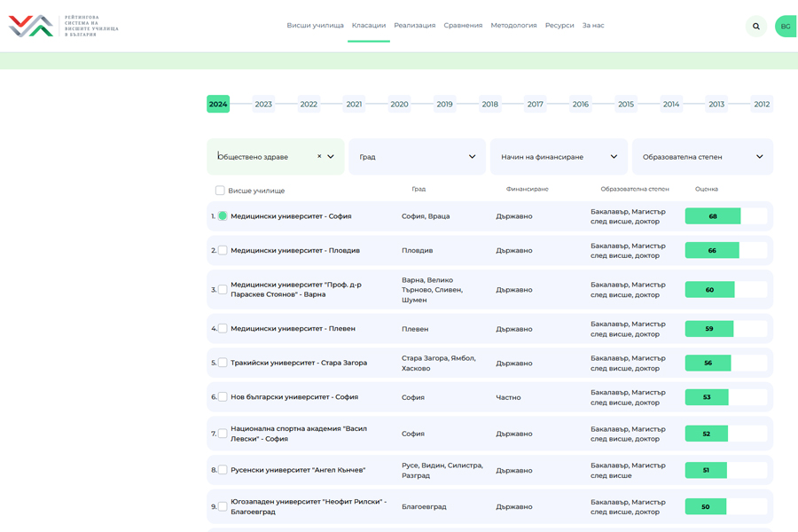Select the 2024 year tab
The width and height of the screenshot is (798, 532).
coord(218,104)
